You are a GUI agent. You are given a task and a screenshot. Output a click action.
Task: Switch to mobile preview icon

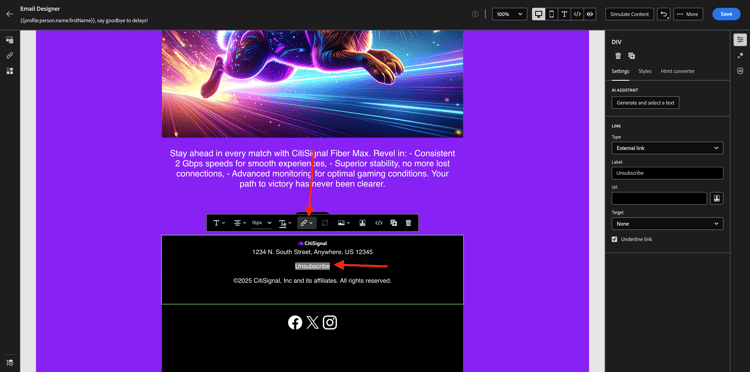[551, 14]
